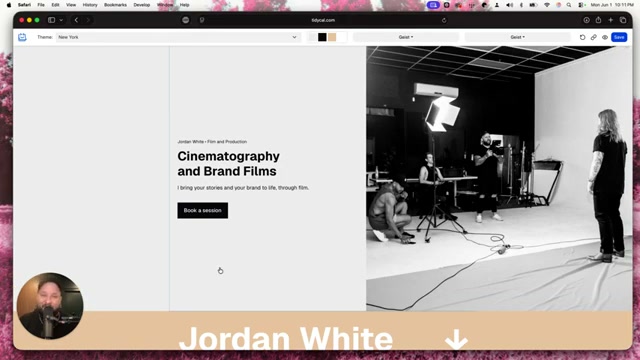Click the volume icon in menu bar
Screen dimensions: 640x360
(509, 5)
